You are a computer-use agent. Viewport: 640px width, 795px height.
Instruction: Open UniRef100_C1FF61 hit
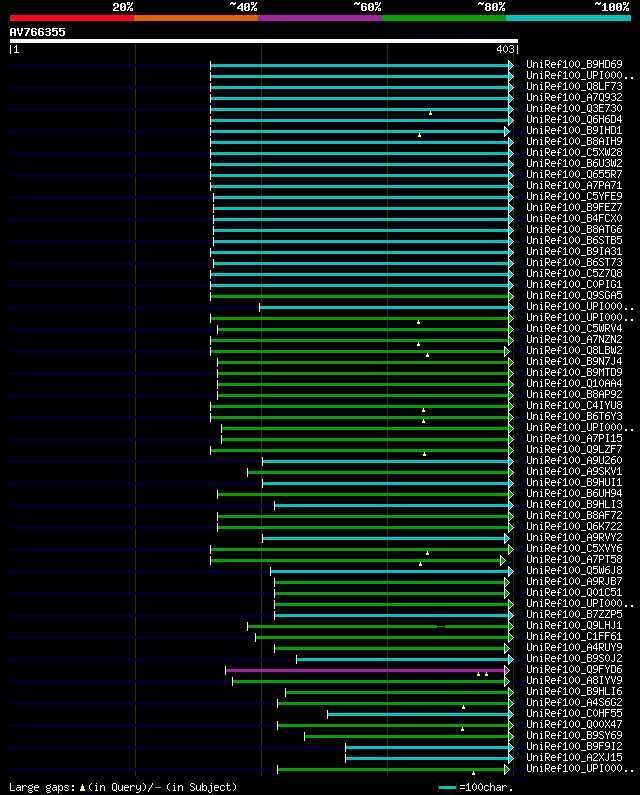click(574, 636)
